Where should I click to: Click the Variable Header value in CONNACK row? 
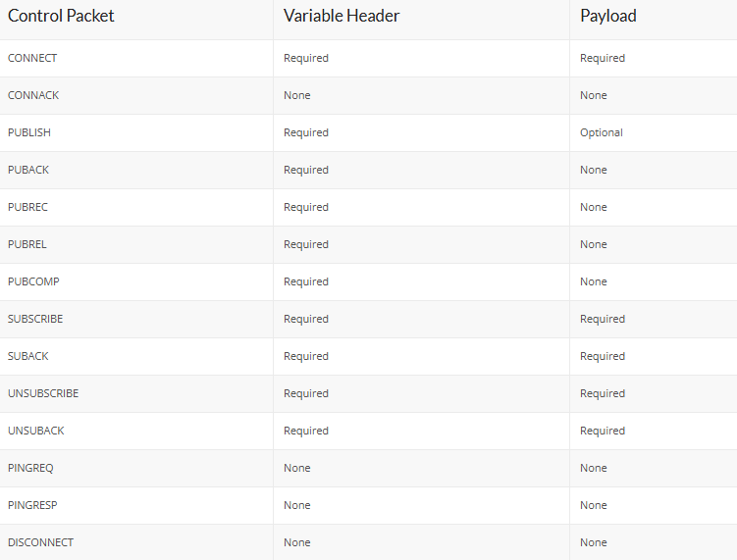pos(296,95)
